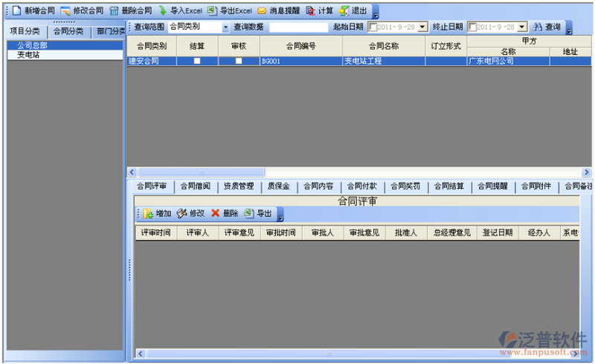Click the 计算 calculate icon
Screen dimensions: 595x364
[x=310, y=11]
